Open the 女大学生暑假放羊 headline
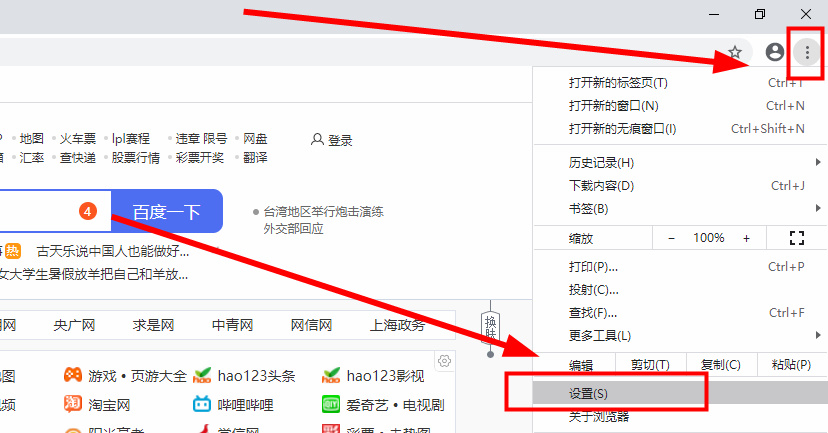 (93, 275)
